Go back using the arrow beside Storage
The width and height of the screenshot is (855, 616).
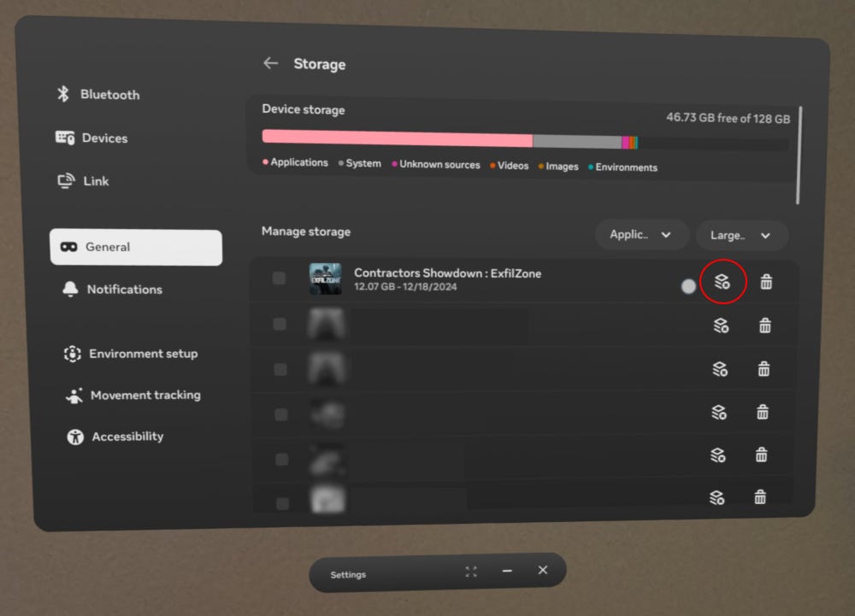point(270,63)
